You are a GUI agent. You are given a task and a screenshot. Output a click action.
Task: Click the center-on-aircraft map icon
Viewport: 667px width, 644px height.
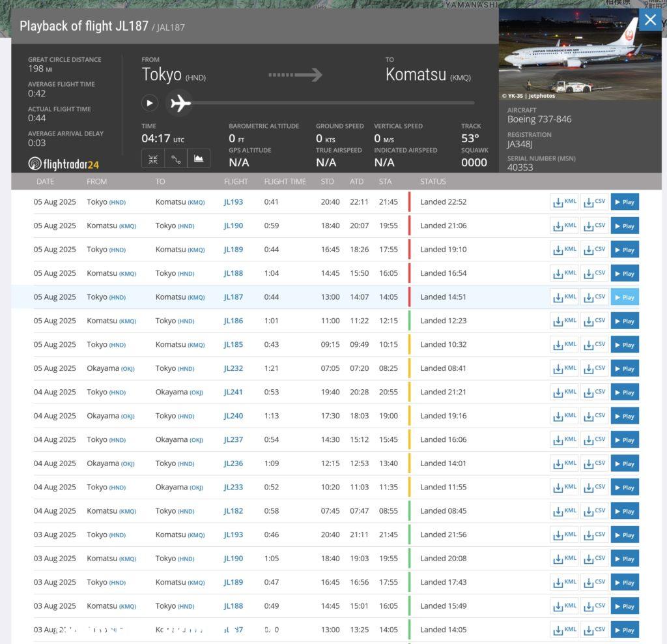pyautogui.click(x=153, y=158)
